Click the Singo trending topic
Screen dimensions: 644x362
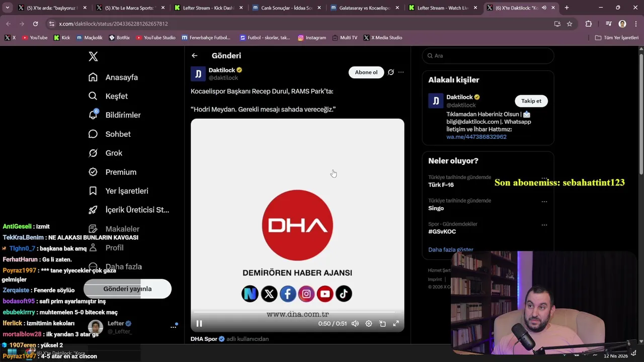436,208
